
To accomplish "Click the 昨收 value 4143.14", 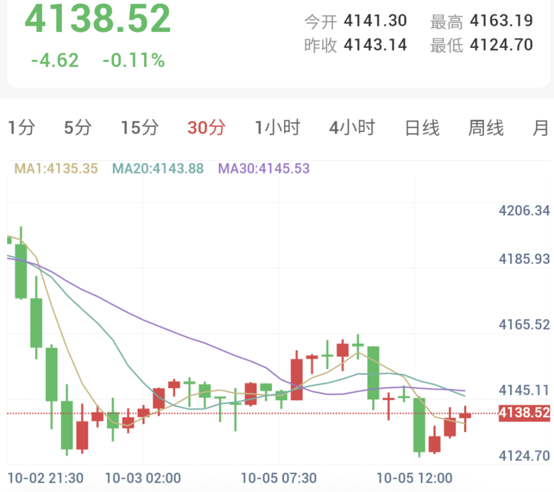I will pyautogui.click(x=375, y=45).
